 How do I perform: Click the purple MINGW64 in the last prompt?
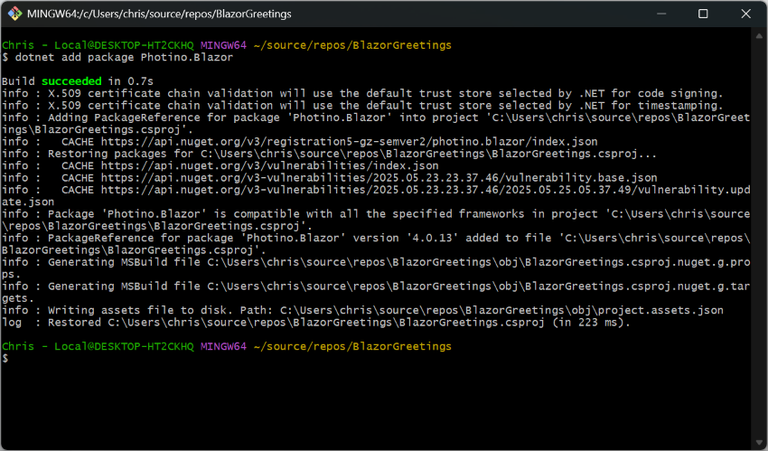coord(225,346)
